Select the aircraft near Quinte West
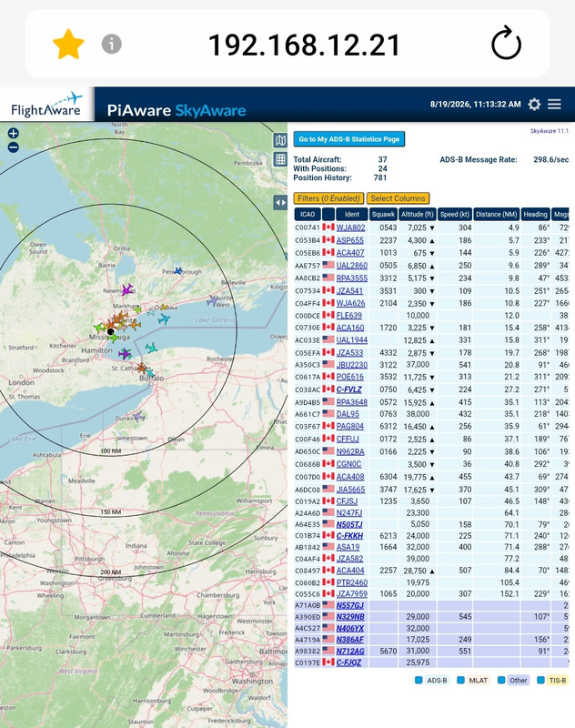This screenshot has width=575, height=728. coord(212,301)
